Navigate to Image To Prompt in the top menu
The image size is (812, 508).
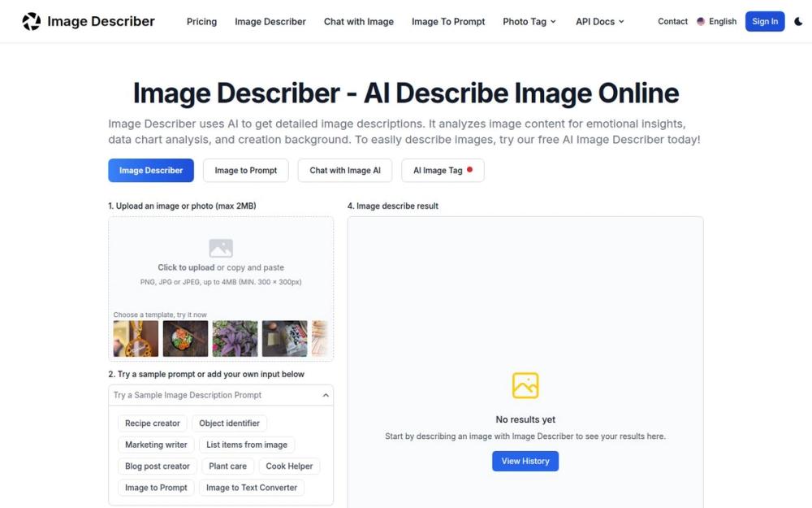click(448, 21)
